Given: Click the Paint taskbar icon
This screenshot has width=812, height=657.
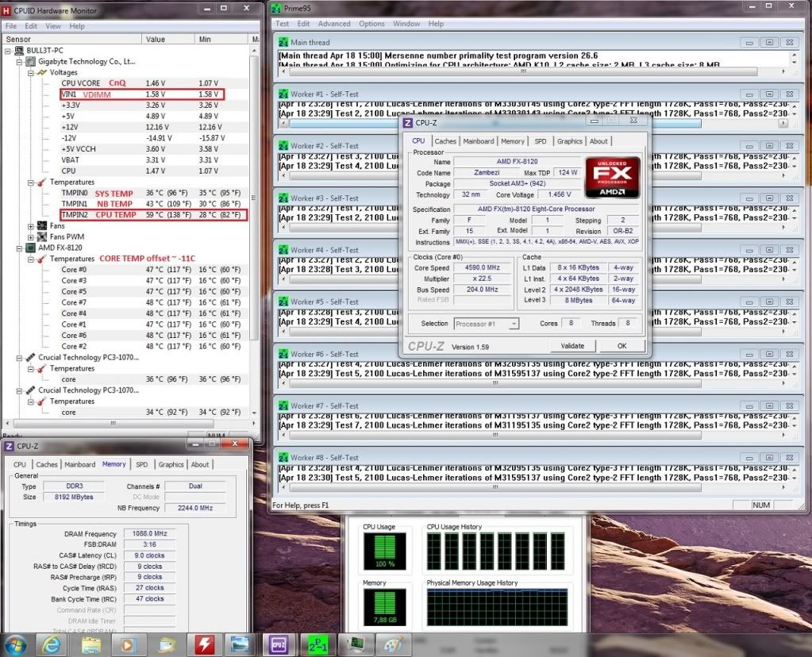Looking at the screenshot, I should (x=393, y=645).
